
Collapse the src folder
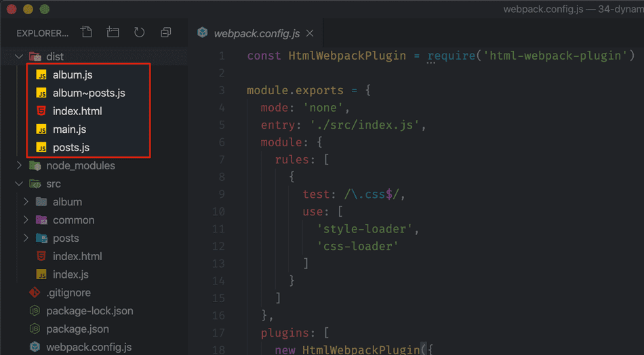pyautogui.click(x=53, y=184)
